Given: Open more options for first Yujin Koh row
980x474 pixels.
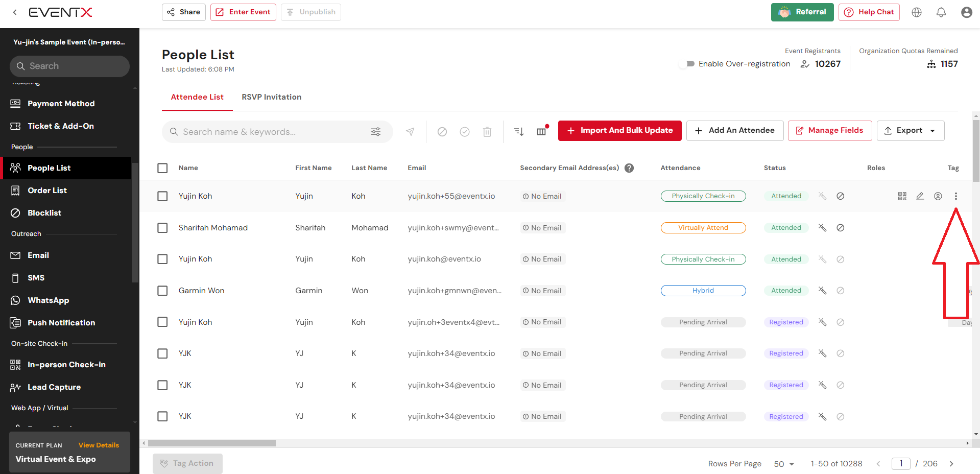Looking at the screenshot, I should coord(956,196).
